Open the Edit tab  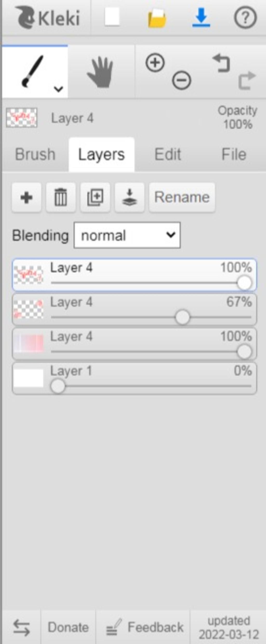(x=168, y=154)
